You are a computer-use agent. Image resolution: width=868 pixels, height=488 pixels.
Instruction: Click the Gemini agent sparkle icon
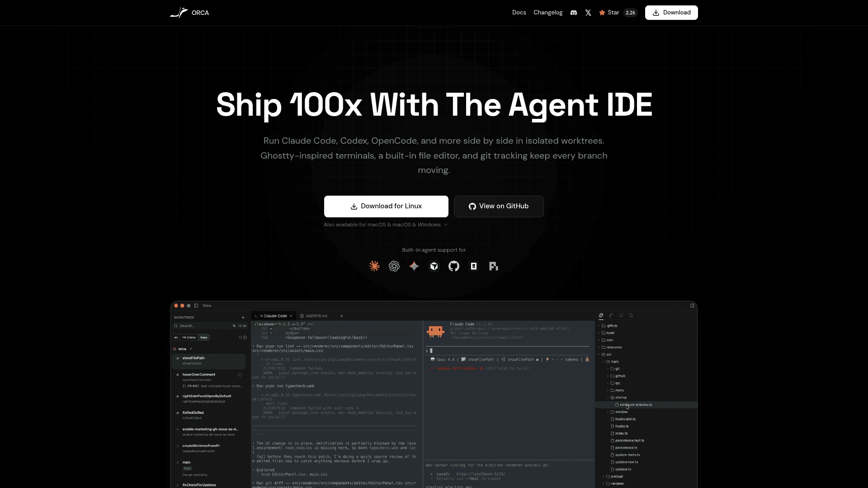[x=414, y=266]
